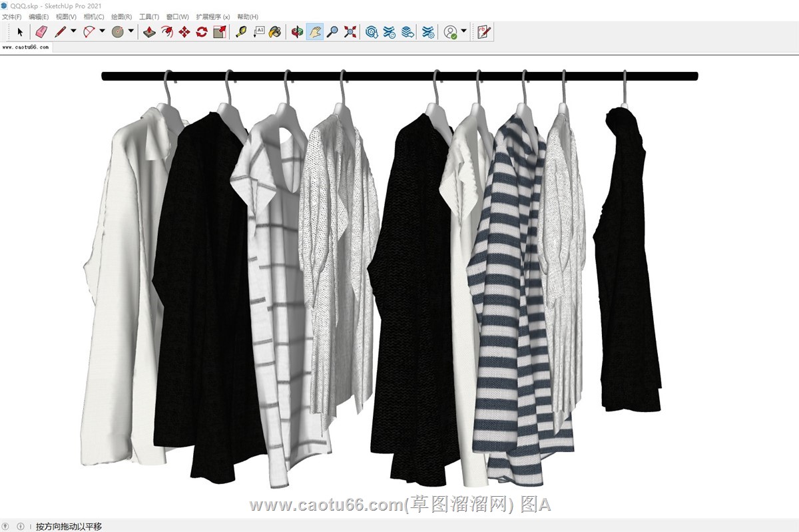Viewport: 799px width, 532px height.
Task: Select the Move tool
Action: coord(184,31)
